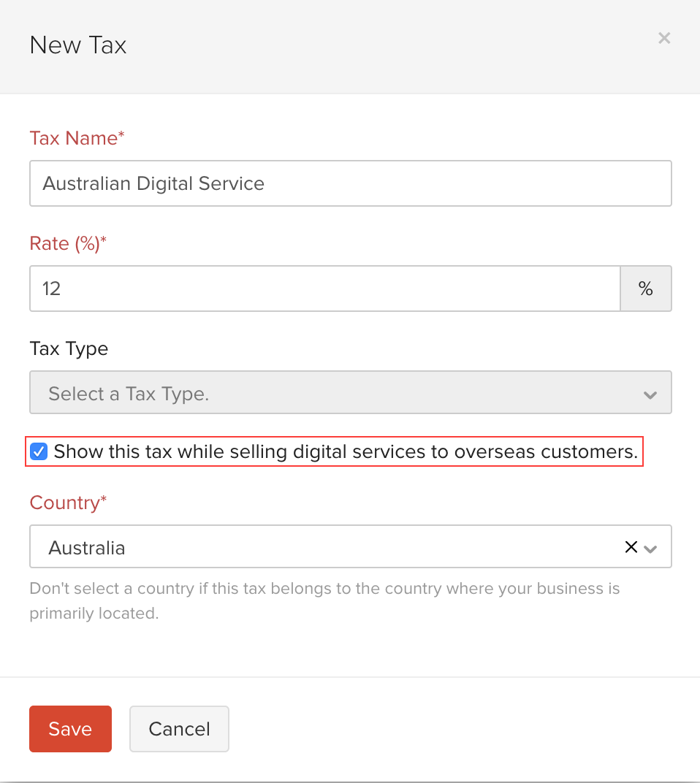Close the New Tax dialog
The width and height of the screenshot is (700, 783).
(x=663, y=38)
